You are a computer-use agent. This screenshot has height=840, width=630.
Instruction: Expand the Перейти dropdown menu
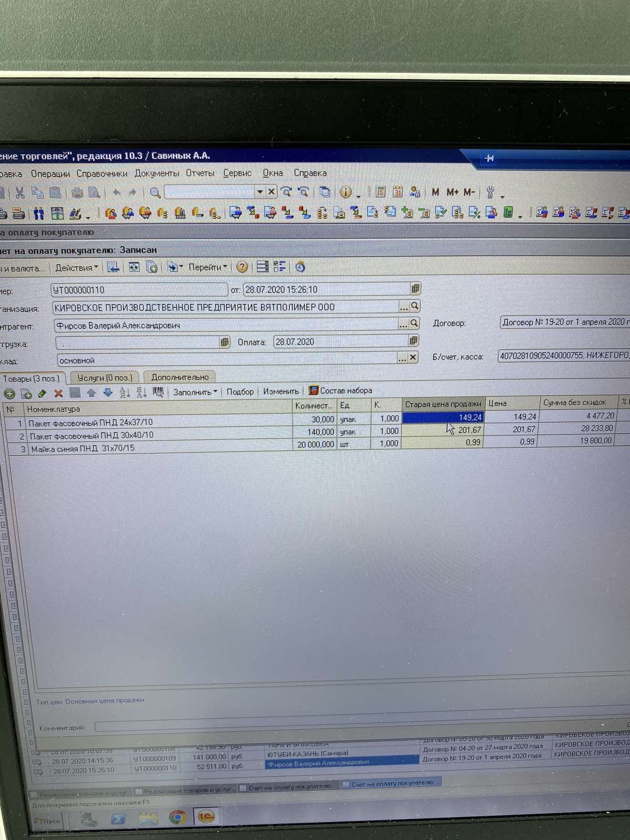[208, 267]
